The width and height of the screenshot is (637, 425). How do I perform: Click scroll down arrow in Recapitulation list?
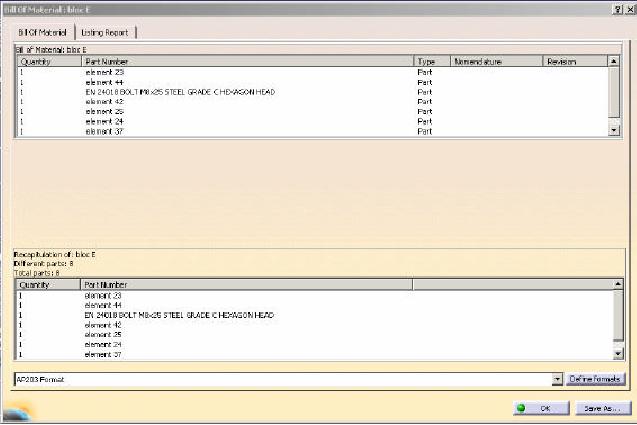click(617, 354)
